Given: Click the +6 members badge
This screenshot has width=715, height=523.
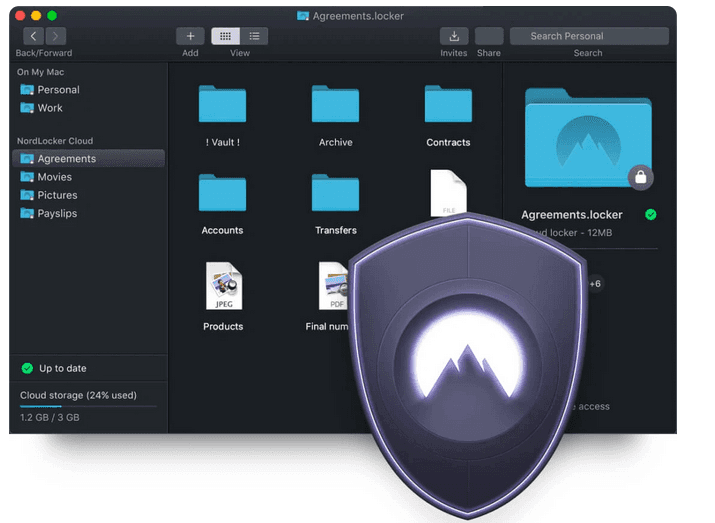Looking at the screenshot, I should [x=595, y=284].
